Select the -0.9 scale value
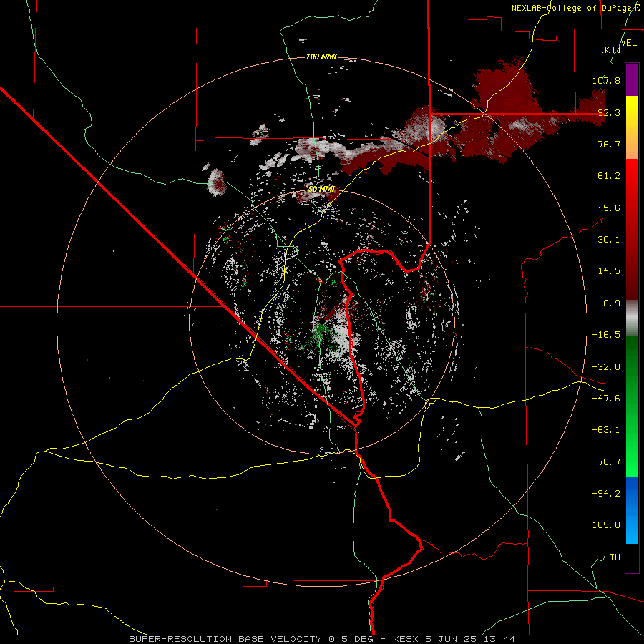 [609, 303]
